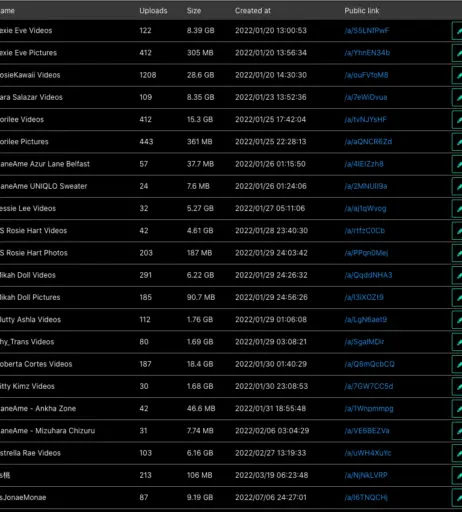This screenshot has height=512, width=462.
Task: Click the 28.6 GB size cell
Action: click(x=200, y=75)
